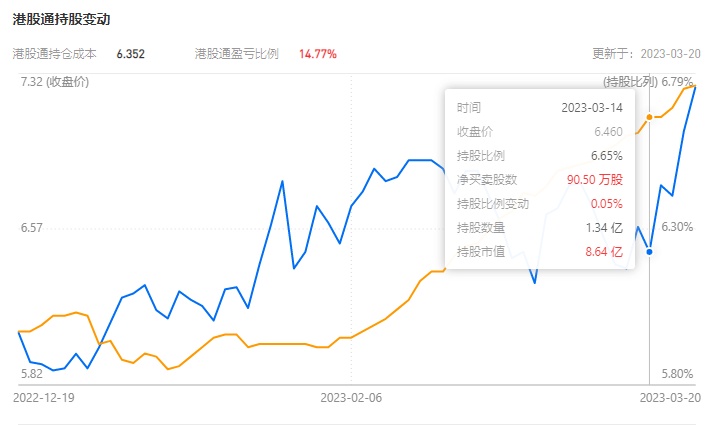Click the 持股市值 8.64 亿 tooltip value

pos(604,251)
